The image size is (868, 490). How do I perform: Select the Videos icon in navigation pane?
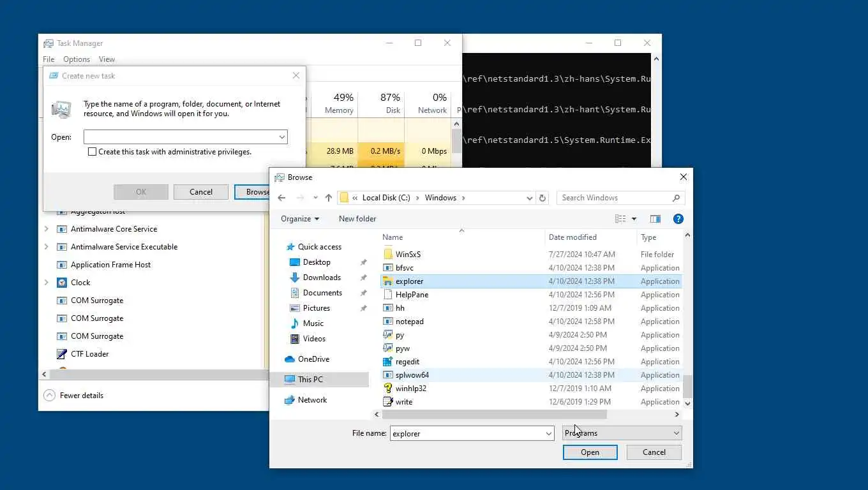tap(295, 339)
